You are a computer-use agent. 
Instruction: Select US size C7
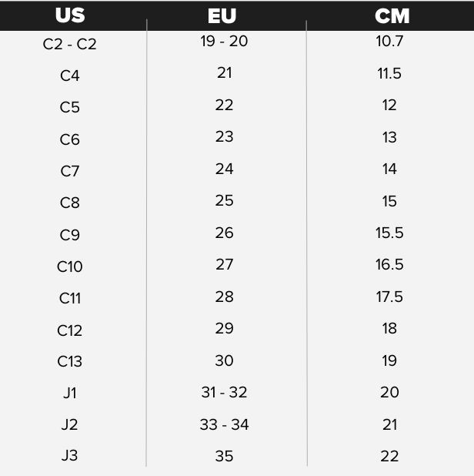[x=70, y=171]
